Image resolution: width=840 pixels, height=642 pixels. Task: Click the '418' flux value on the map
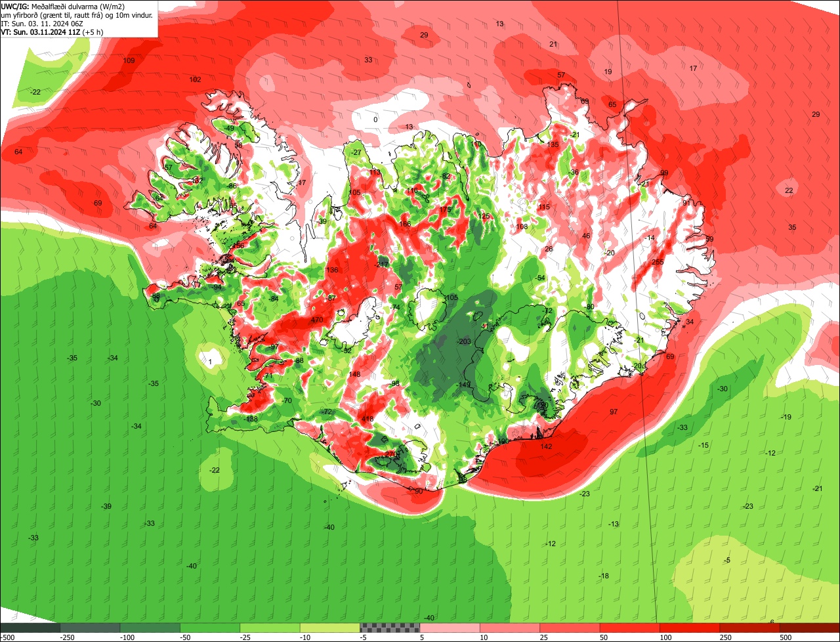click(367, 419)
